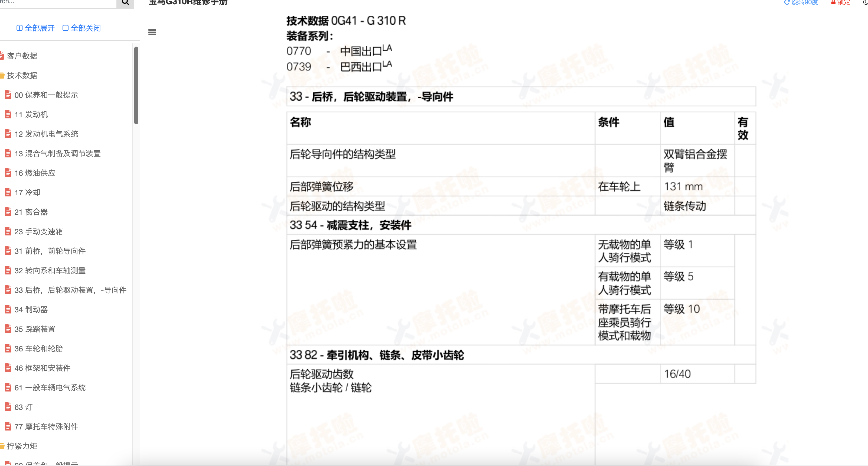Open 客户数据 document in sidebar
This screenshot has height=466, width=868.
(x=22, y=56)
